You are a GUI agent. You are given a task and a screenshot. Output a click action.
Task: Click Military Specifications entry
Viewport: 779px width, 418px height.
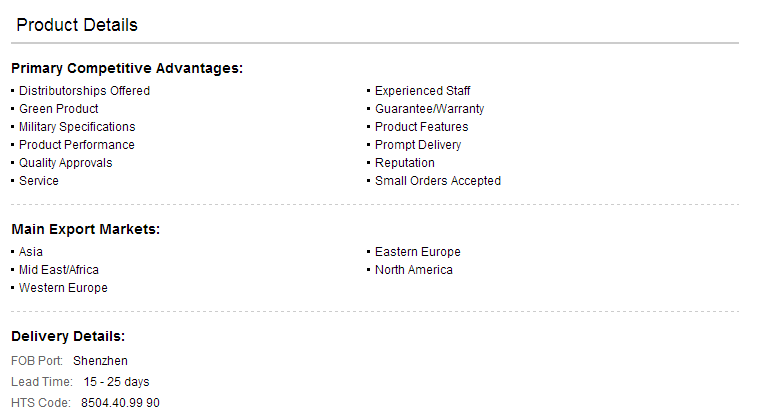tap(77, 127)
